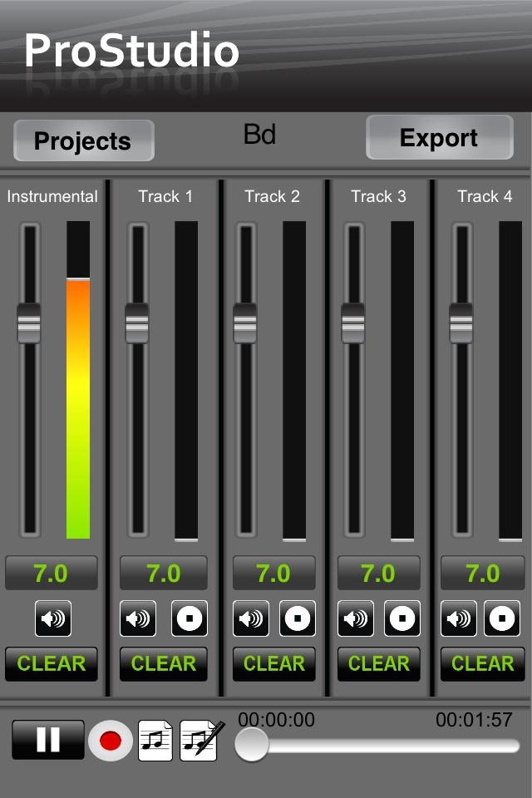This screenshot has width=532, height=798.
Task: Open the edit lyrics notes-with-pencil icon
Action: (201, 741)
